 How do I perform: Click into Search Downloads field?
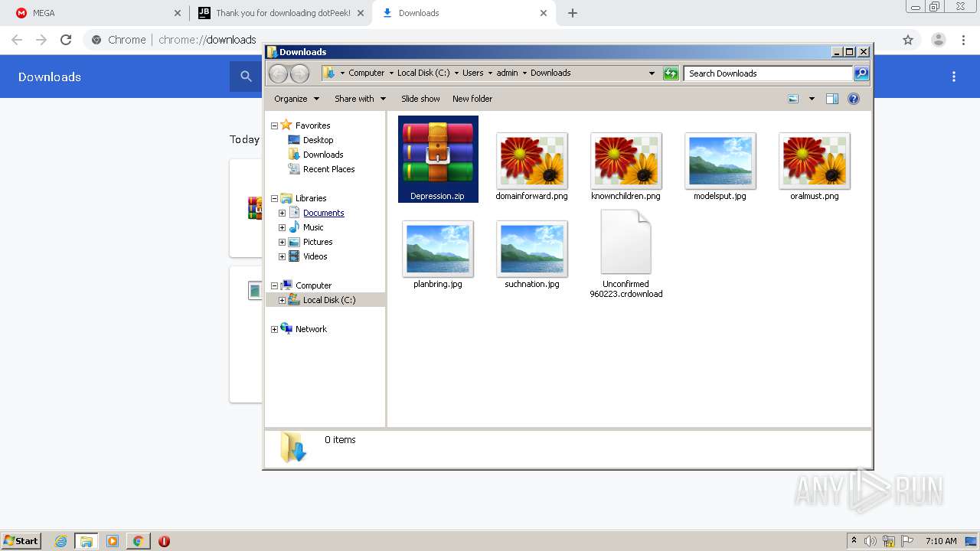click(768, 73)
